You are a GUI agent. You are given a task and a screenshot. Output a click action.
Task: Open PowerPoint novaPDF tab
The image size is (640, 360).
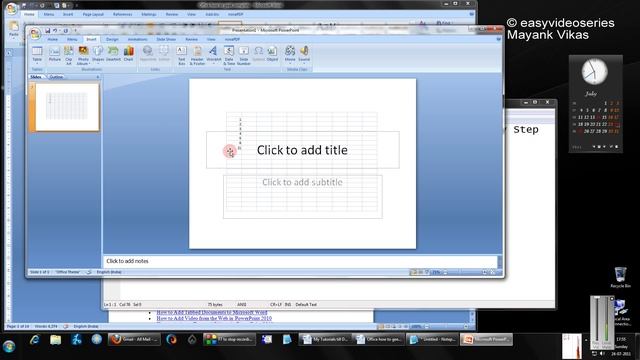point(232,39)
